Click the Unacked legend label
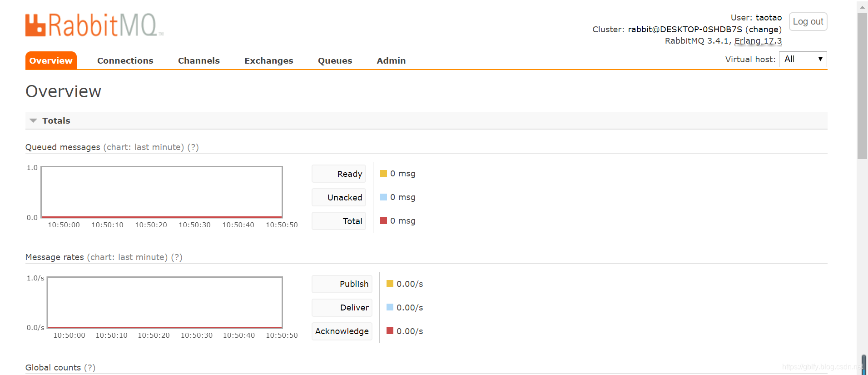The width and height of the screenshot is (868, 375). (339, 197)
